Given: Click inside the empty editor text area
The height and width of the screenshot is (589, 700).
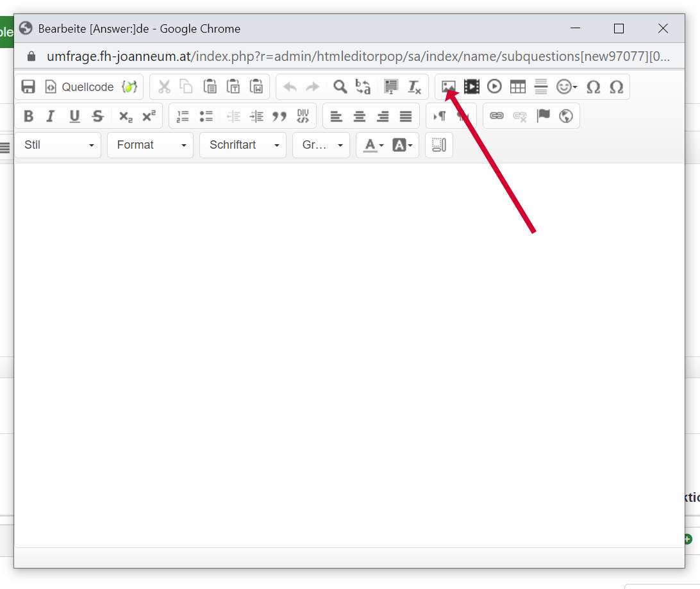Looking at the screenshot, I should (x=349, y=353).
